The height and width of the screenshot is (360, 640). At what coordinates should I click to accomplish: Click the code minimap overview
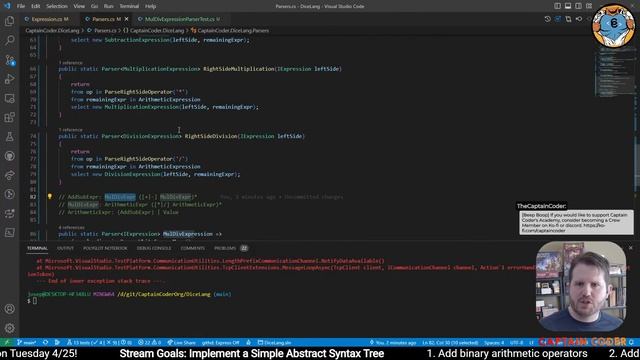(614, 73)
